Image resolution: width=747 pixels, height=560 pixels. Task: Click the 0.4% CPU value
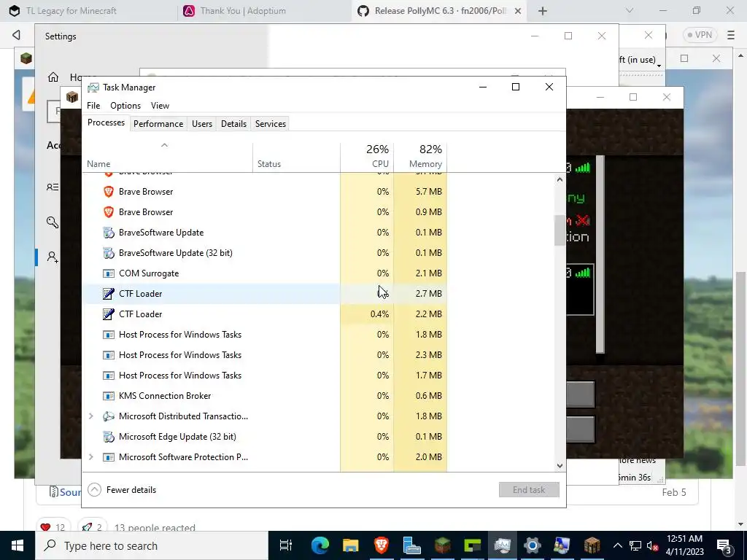pyautogui.click(x=379, y=314)
